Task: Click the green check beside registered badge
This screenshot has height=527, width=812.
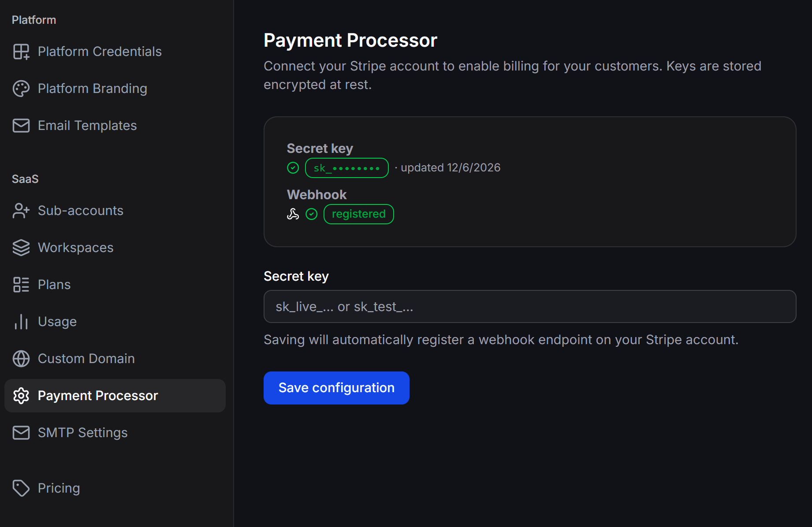Action: (312, 214)
